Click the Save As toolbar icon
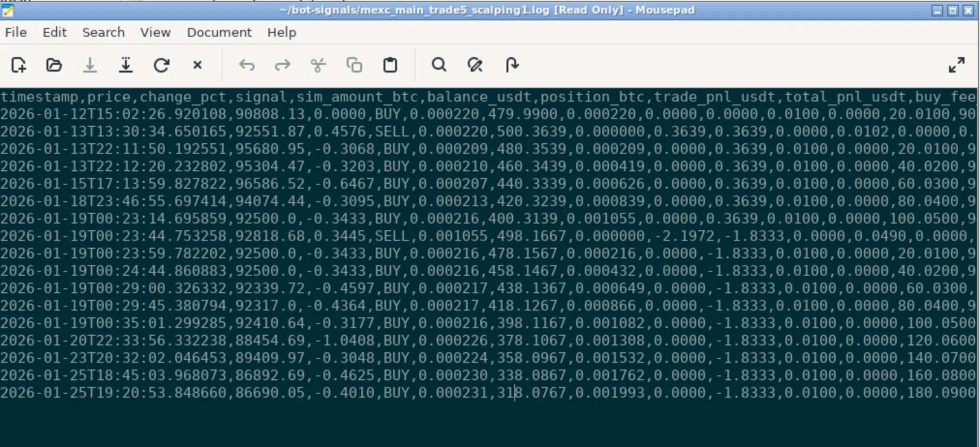Image resolution: width=980 pixels, height=447 pixels. pyautogui.click(x=126, y=65)
